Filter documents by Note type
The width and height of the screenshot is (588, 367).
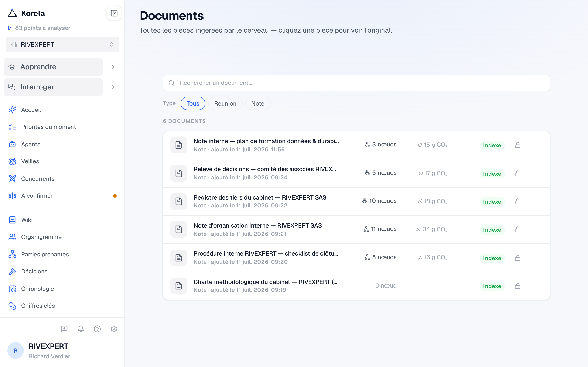[x=257, y=103]
